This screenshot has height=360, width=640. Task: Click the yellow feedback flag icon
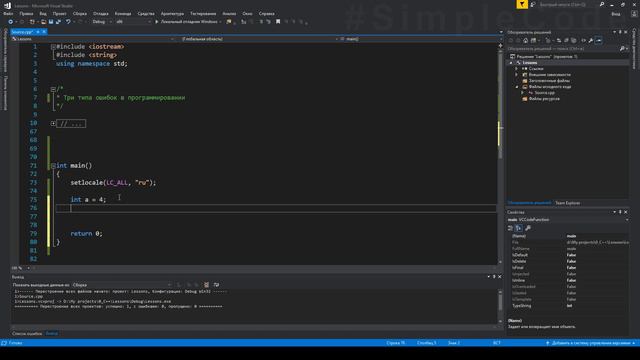pos(522,4)
